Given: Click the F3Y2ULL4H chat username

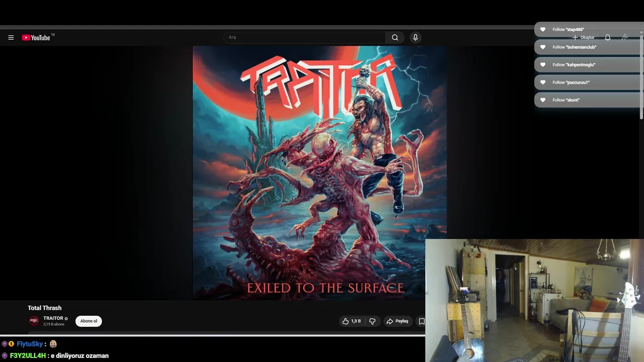Looking at the screenshot, I should tap(28, 355).
